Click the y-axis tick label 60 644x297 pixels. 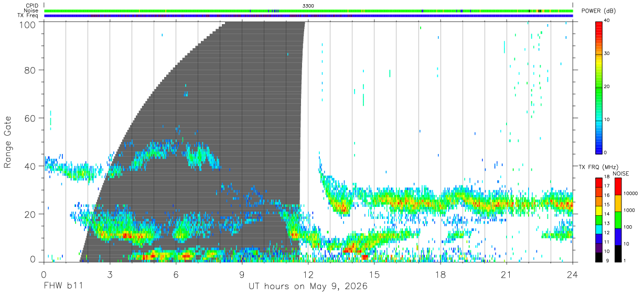(x=30, y=118)
